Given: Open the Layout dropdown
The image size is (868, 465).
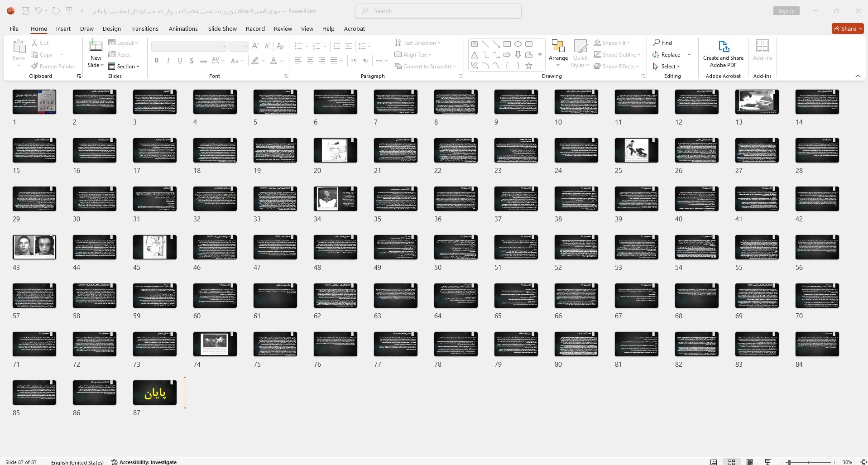Looking at the screenshot, I should coord(124,43).
